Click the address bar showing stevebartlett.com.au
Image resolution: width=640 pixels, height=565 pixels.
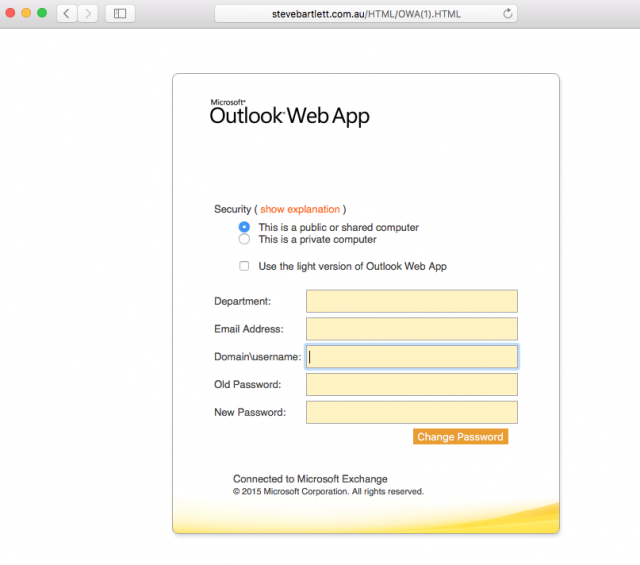pyautogui.click(x=366, y=13)
